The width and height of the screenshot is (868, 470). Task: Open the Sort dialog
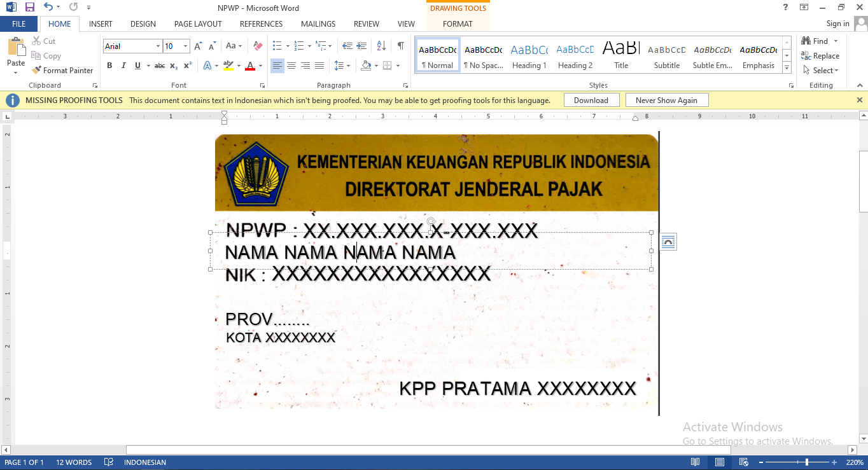pyautogui.click(x=380, y=46)
